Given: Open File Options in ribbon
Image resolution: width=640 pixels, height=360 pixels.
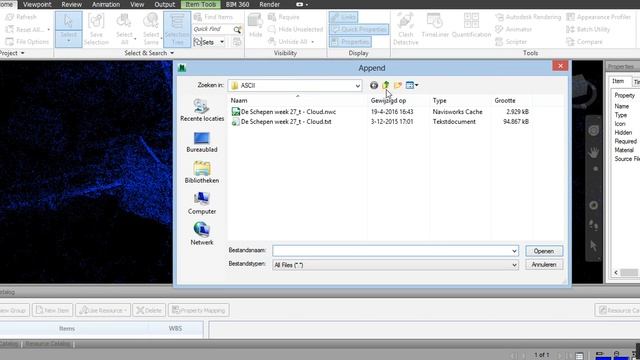Looking at the screenshot, I should 27,42.
